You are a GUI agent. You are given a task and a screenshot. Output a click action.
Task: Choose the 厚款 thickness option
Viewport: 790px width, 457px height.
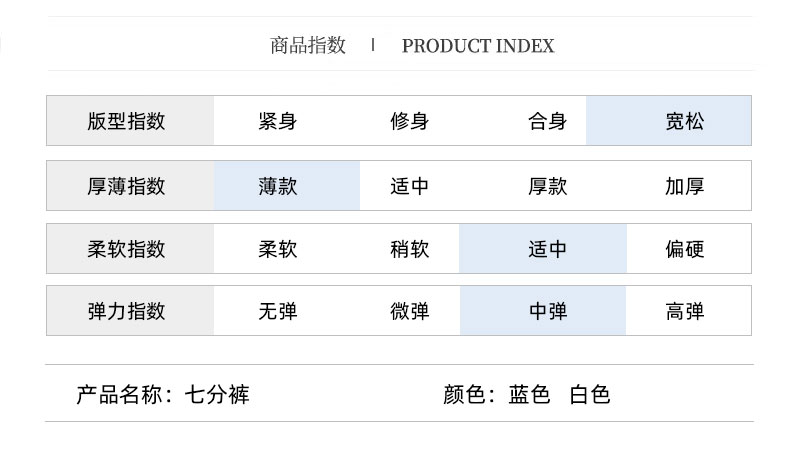547,186
